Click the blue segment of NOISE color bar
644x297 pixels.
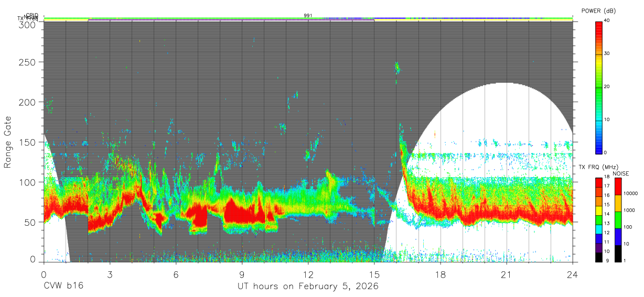tap(618, 236)
